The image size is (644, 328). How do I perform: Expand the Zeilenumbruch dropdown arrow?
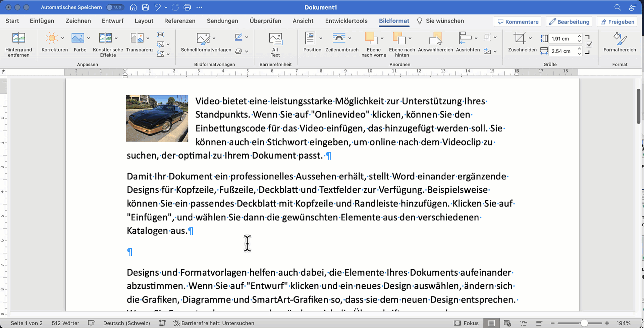click(350, 38)
